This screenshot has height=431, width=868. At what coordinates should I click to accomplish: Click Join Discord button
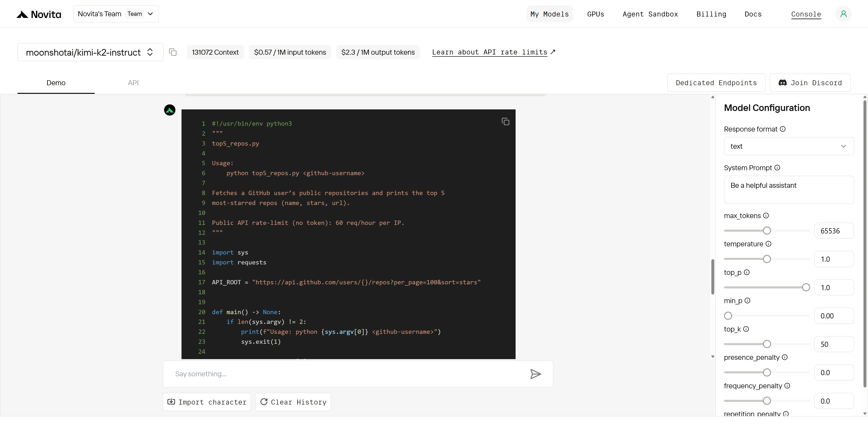pyautogui.click(x=810, y=83)
